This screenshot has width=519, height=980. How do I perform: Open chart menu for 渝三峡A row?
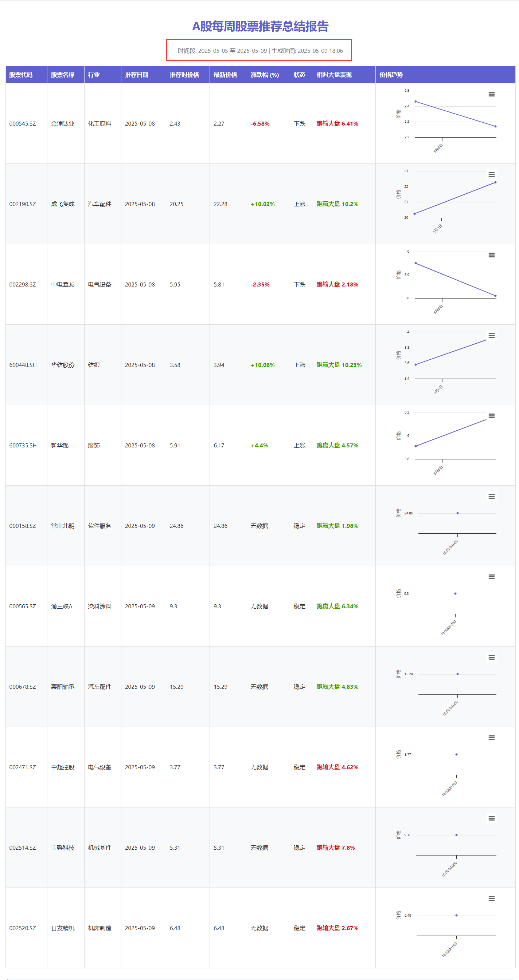492,577
